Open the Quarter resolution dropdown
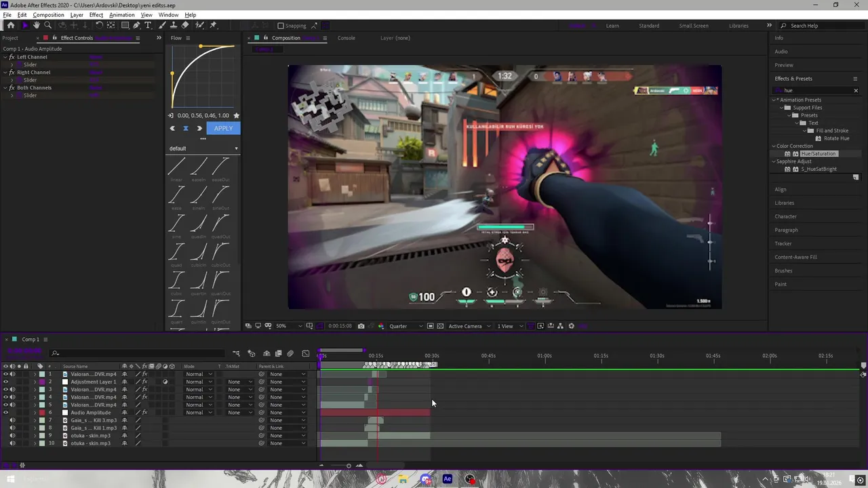Viewport: 868px width, 488px height. point(406,326)
